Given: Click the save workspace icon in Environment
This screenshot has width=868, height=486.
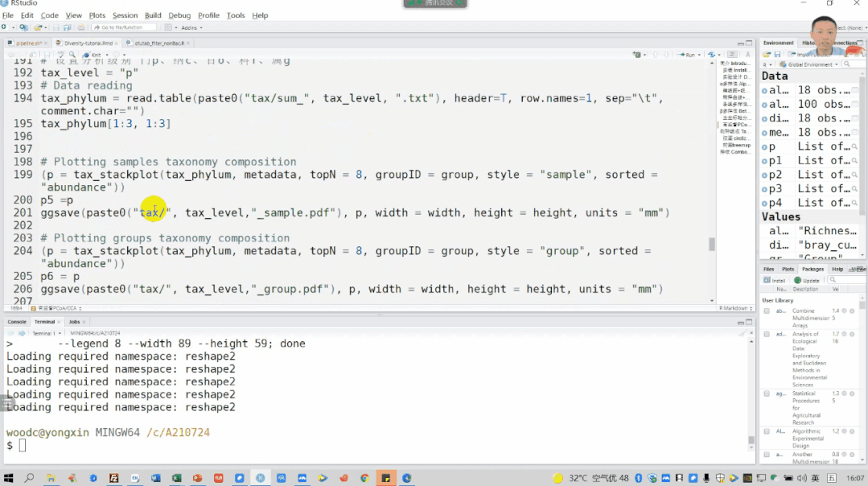Looking at the screenshot, I should click(777, 54).
